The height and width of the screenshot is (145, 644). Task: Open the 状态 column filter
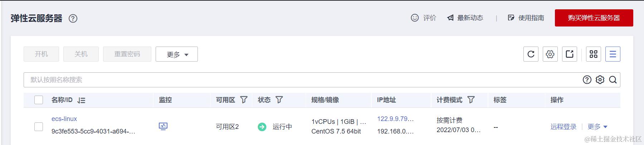pos(279,100)
